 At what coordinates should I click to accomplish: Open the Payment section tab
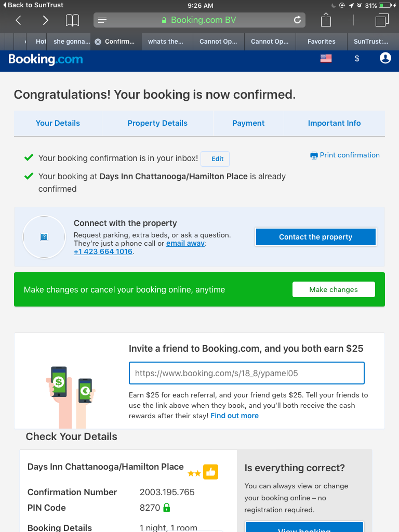click(x=248, y=123)
